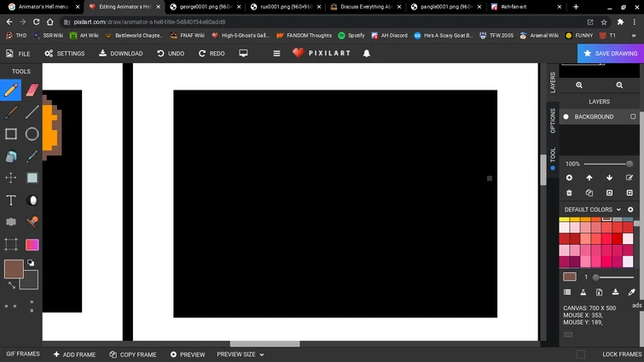Switch to the Options side tab
644x362 pixels.
(553, 120)
